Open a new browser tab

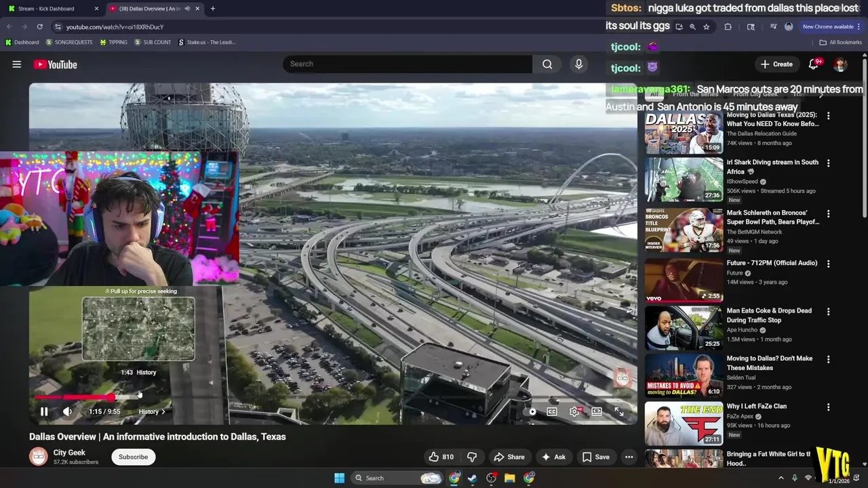click(x=213, y=9)
